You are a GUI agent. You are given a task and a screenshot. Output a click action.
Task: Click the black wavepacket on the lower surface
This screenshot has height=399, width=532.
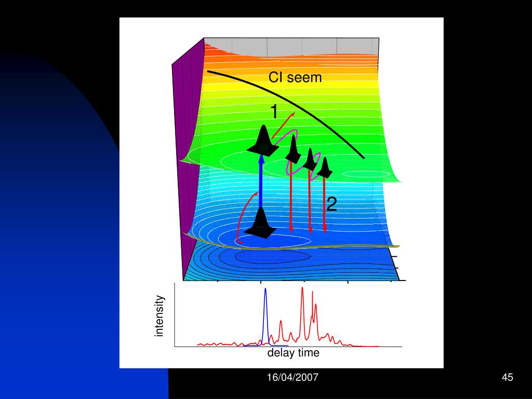coord(261,222)
